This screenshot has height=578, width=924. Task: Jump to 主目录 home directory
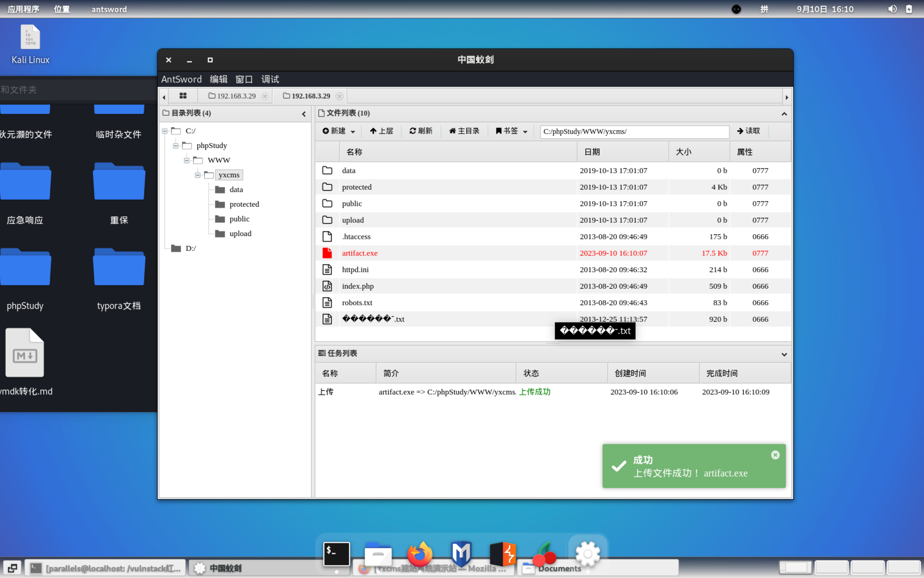[464, 131]
